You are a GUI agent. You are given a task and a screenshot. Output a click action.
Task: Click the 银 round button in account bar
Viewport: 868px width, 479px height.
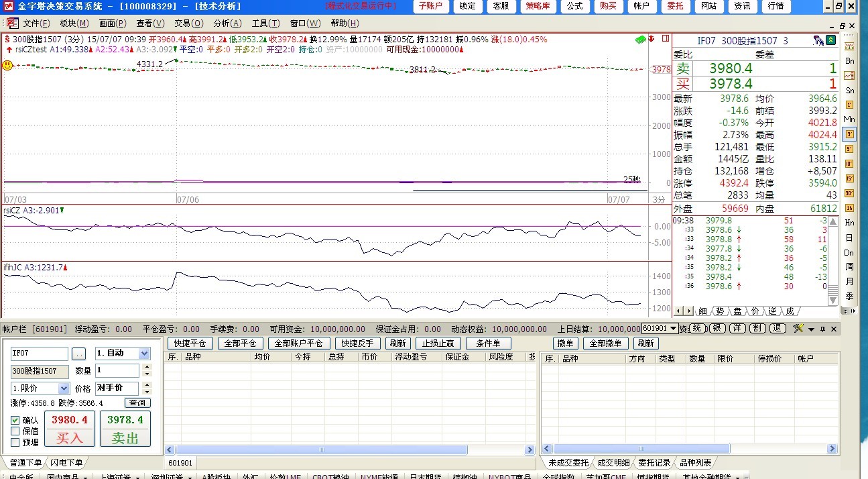click(717, 329)
